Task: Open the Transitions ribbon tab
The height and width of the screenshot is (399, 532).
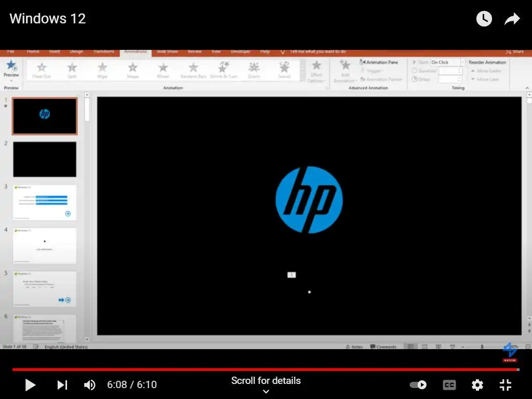Action: [x=104, y=51]
